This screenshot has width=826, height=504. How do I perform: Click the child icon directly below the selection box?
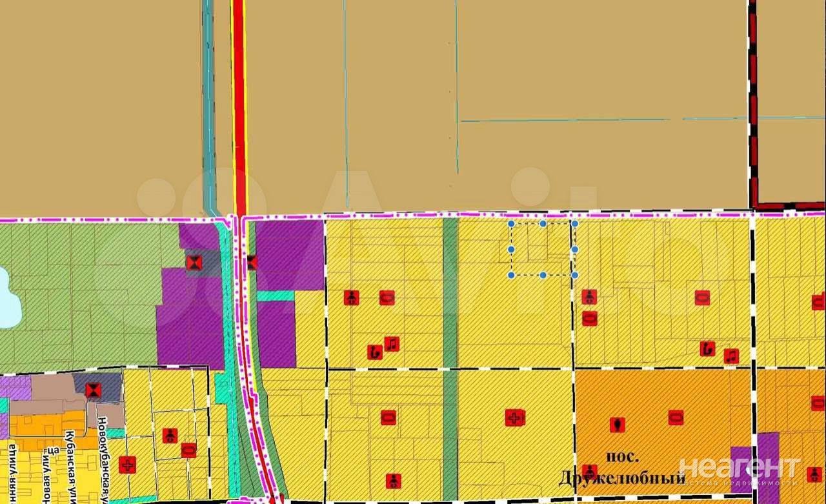coord(588,297)
